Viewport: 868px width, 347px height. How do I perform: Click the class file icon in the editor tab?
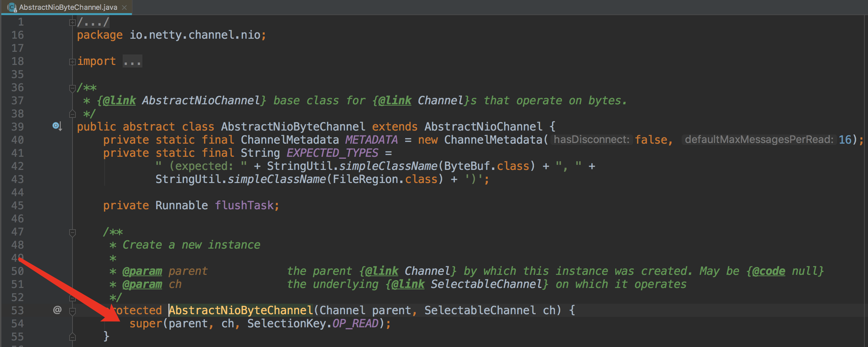[x=12, y=7]
